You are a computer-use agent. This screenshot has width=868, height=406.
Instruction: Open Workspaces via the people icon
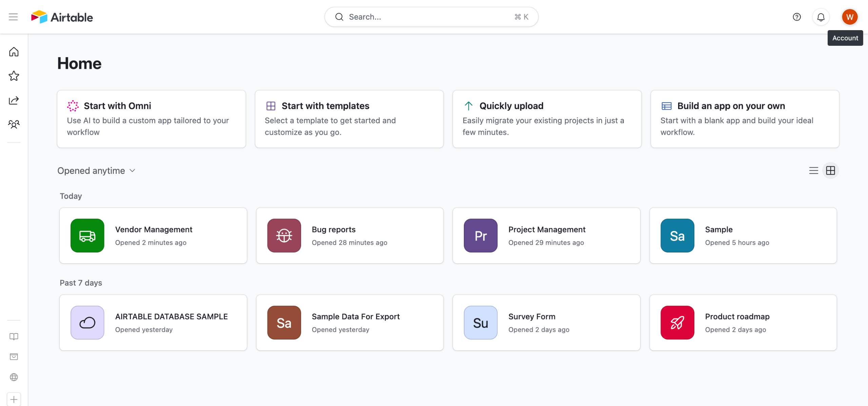(x=14, y=124)
